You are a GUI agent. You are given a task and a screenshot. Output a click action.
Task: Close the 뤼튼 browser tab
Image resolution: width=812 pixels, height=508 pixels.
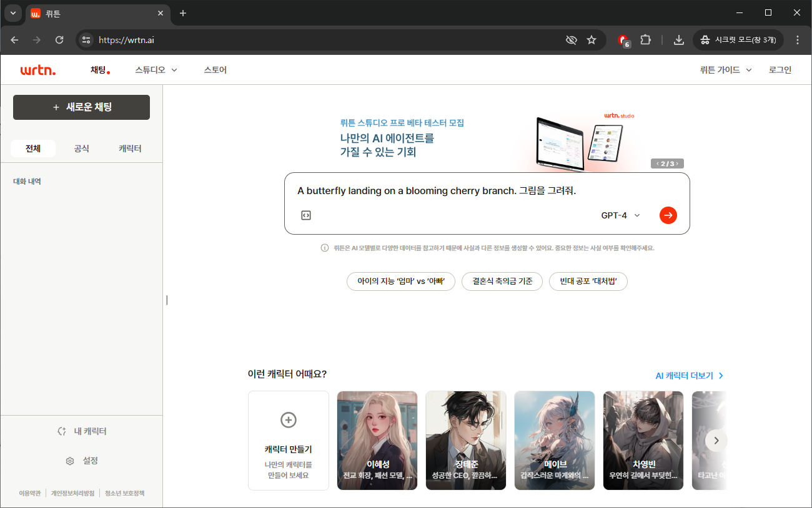pos(161,13)
